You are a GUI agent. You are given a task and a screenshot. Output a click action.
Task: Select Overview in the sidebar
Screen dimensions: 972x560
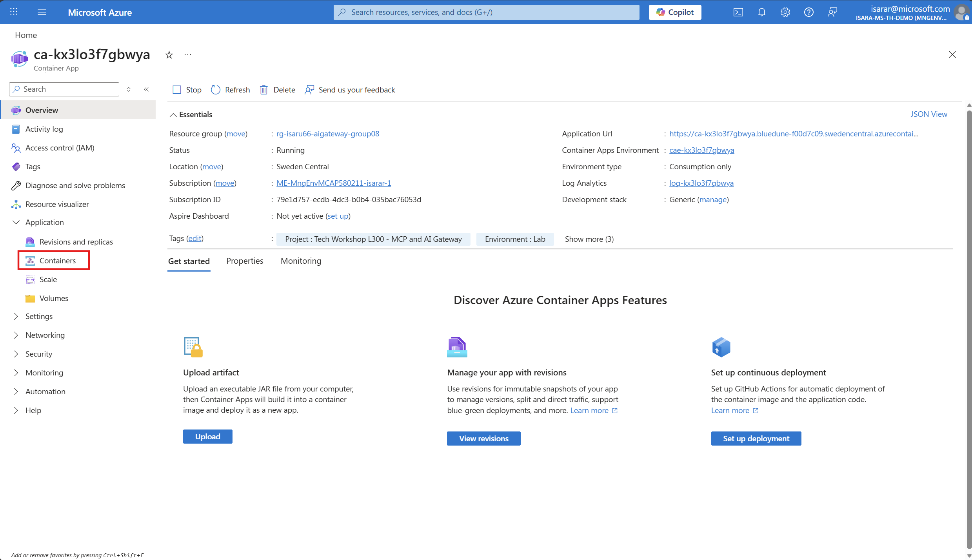point(78,110)
